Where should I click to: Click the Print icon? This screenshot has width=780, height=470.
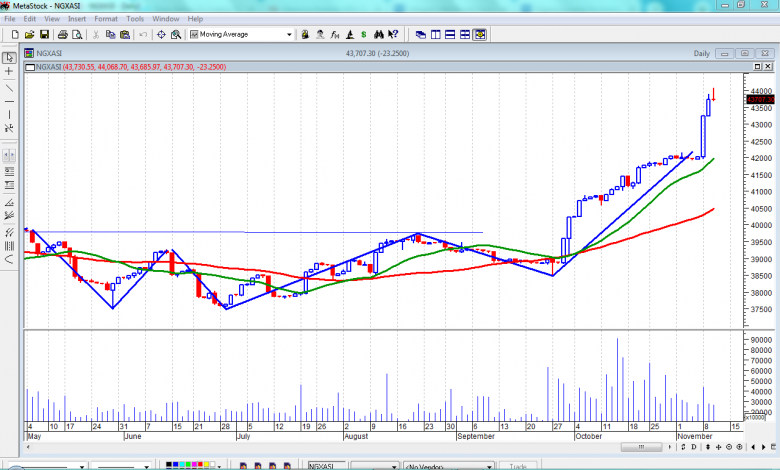[x=63, y=34]
